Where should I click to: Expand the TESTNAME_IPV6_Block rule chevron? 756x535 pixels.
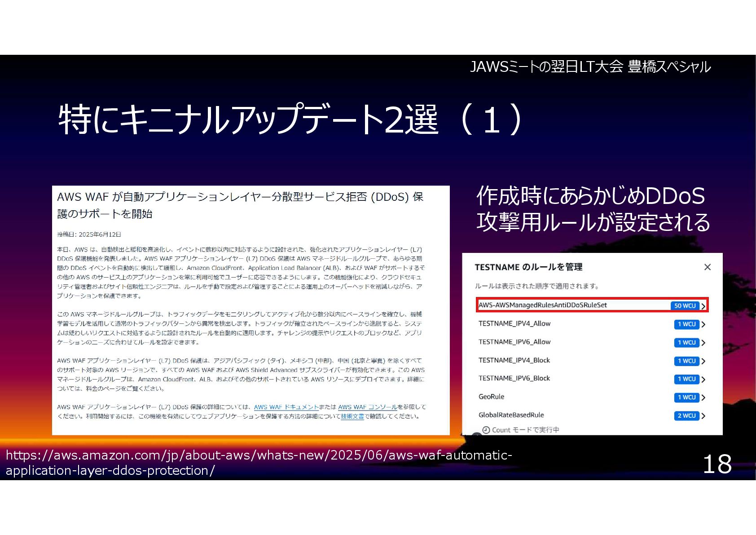tap(703, 380)
